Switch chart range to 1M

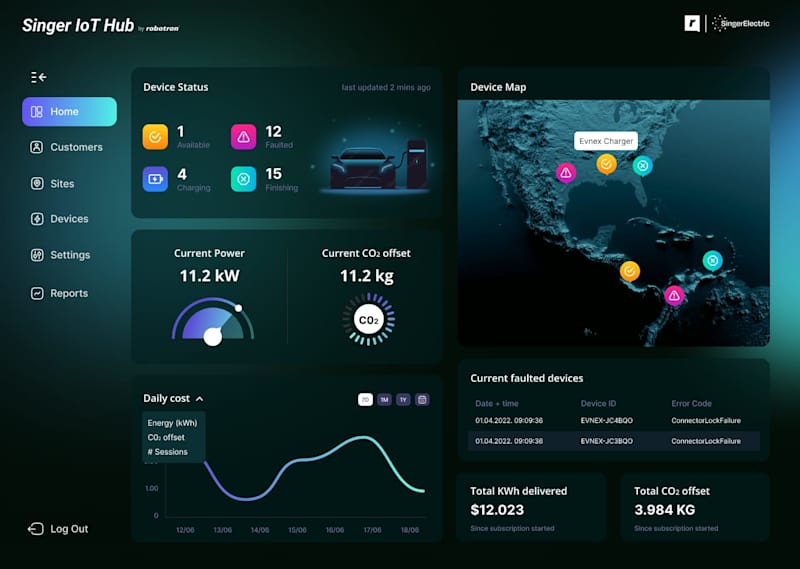point(384,400)
